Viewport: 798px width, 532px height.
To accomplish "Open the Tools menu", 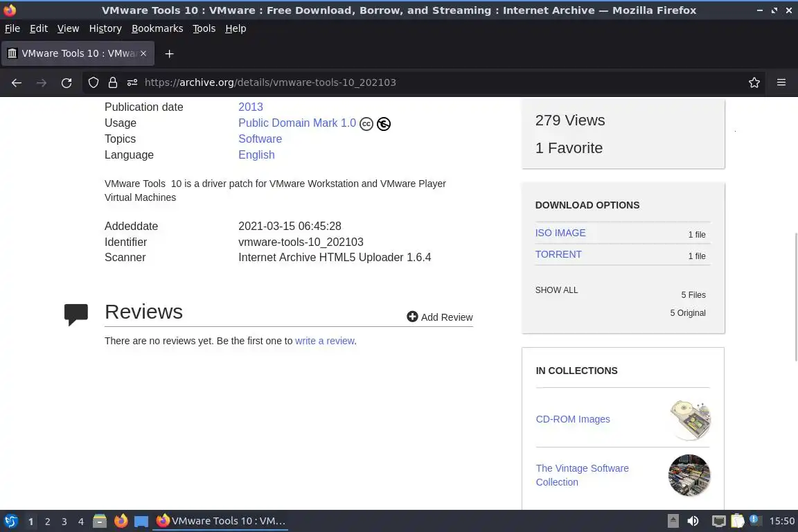I will 204,28.
